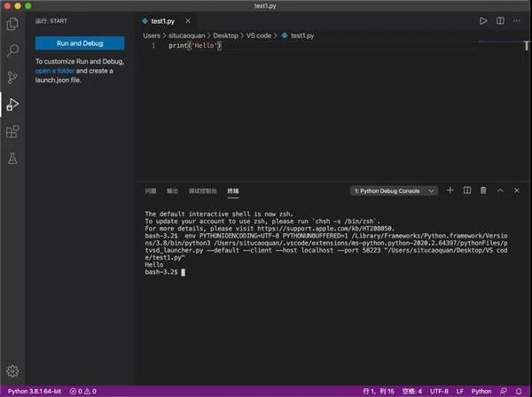Split the editor to the right
Image resolution: width=532 pixels, height=397 pixels.
pyautogui.click(x=500, y=20)
